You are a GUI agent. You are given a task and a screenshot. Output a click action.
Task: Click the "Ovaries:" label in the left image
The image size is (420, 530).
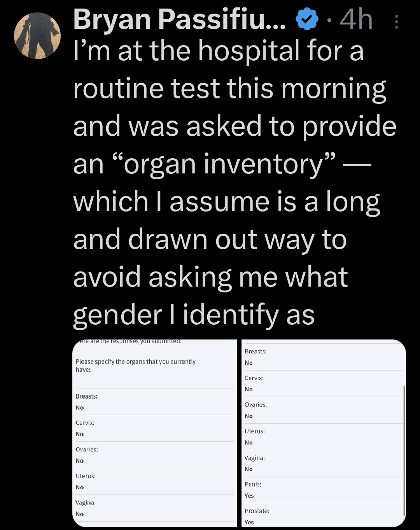pos(87,450)
